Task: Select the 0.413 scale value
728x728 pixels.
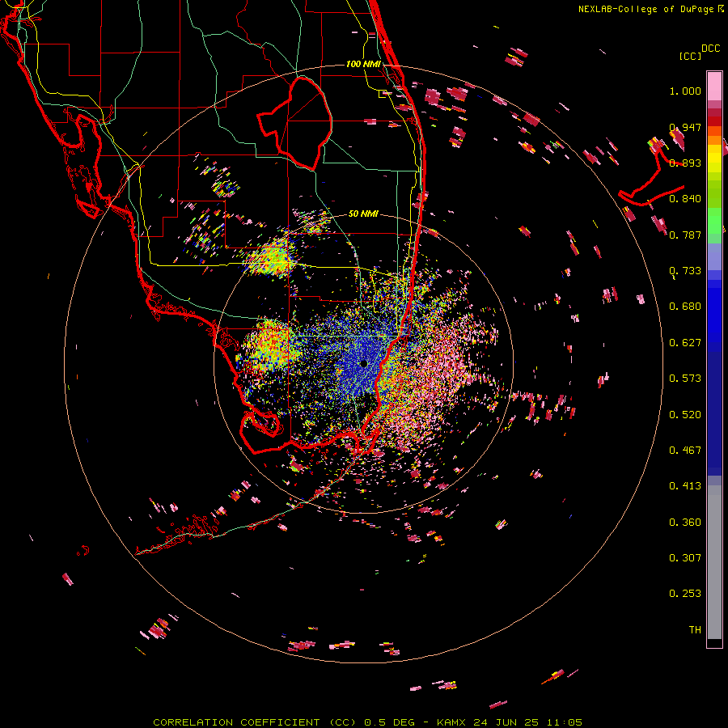Action: tap(685, 486)
